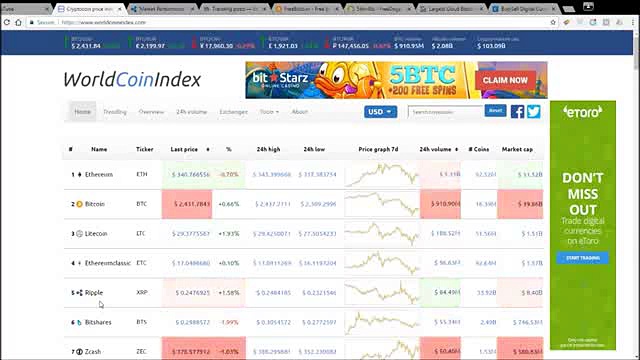Open the Ripple coin link
Viewport: 640px width, 360px height.
[x=94, y=293]
